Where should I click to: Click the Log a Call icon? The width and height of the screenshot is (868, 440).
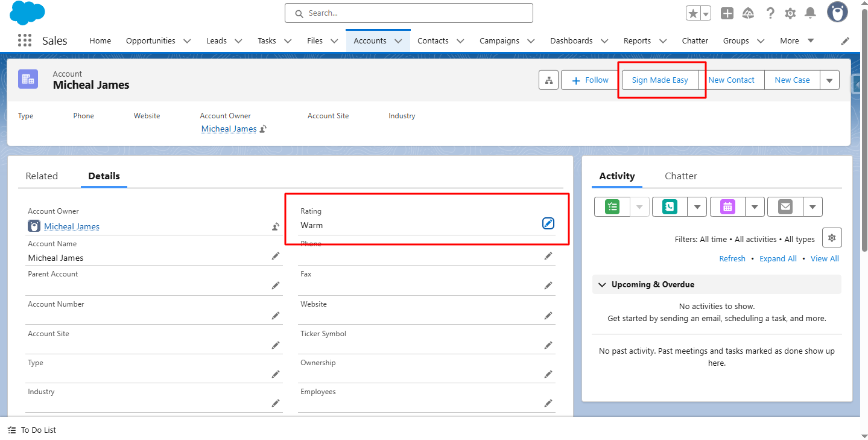tap(670, 207)
